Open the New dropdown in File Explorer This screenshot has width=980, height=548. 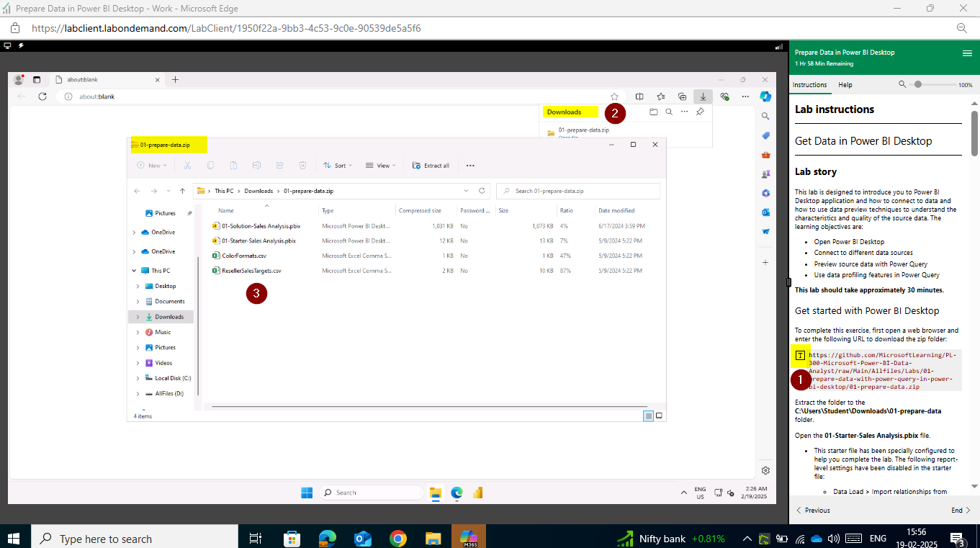point(152,166)
